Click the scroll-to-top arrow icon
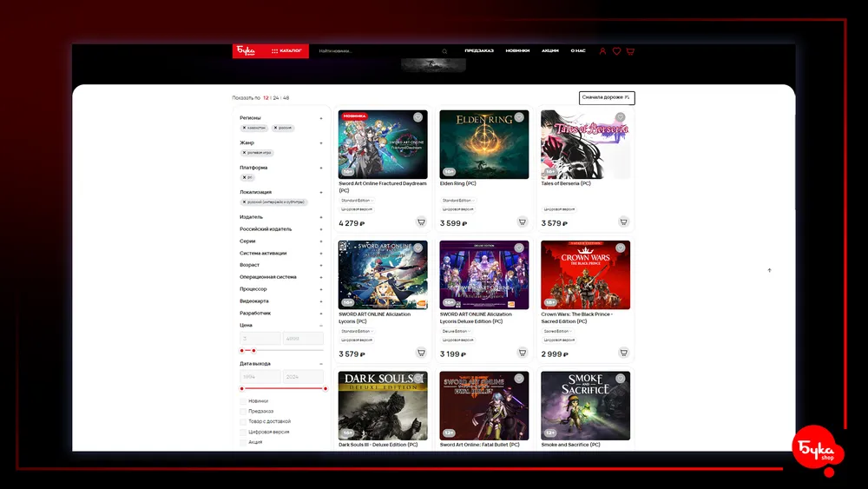 769,270
